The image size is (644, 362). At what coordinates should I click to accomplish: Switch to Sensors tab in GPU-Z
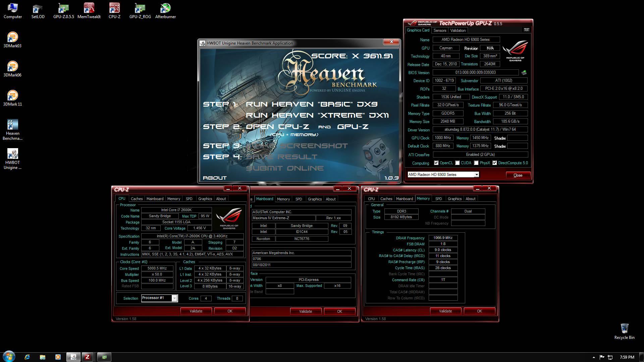coord(440,31)
